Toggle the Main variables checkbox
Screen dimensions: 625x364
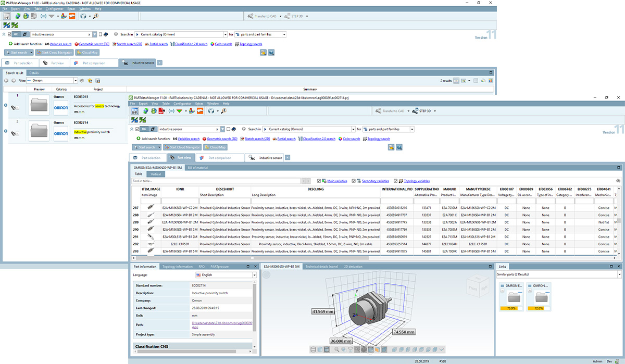[319, 181]
